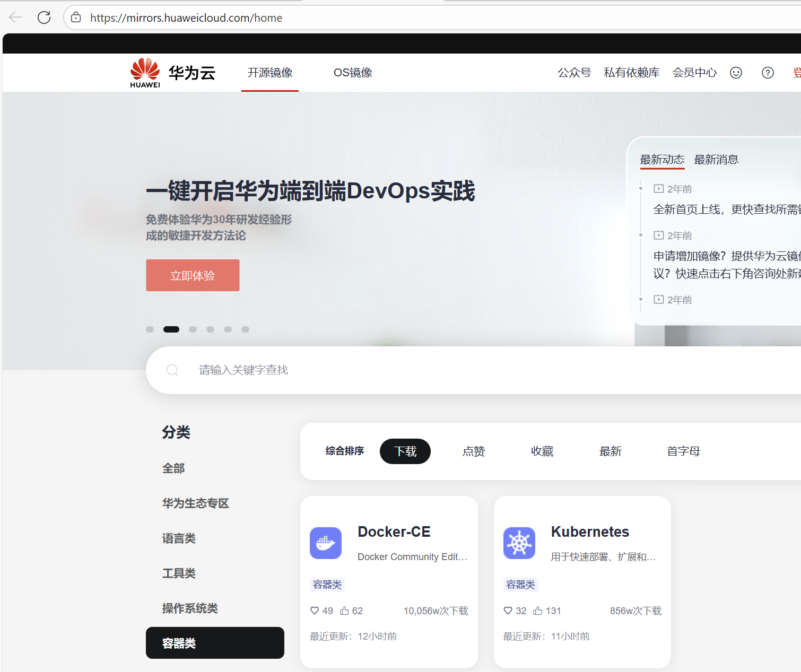Click the banner headline 一键开启华为端到端DevOps实践
This screenshot has height=672, width=801.
point(310,191)
